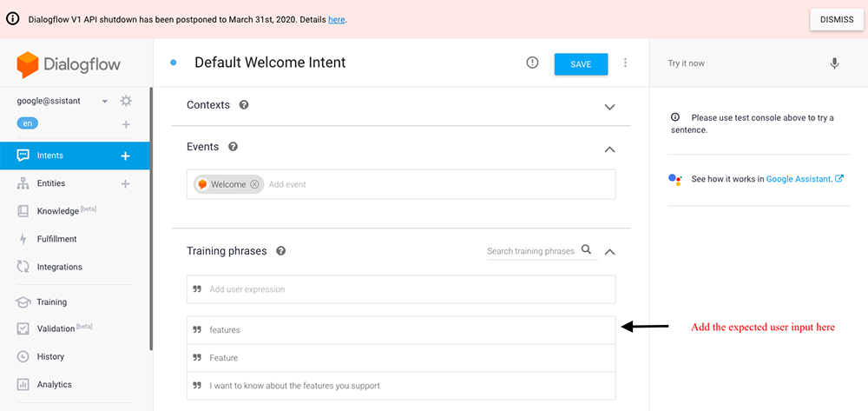This screenshot has width=868, height=411.
Task: Click the Add user expression field
Action: (x=401, y=289)
